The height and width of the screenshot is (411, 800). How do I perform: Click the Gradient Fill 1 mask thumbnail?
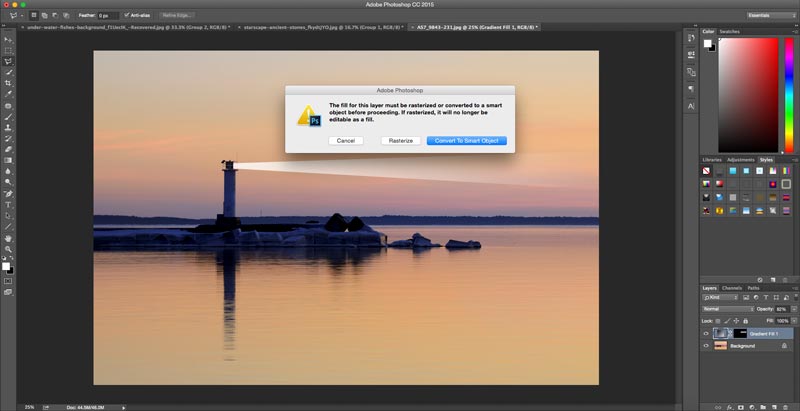740,333
